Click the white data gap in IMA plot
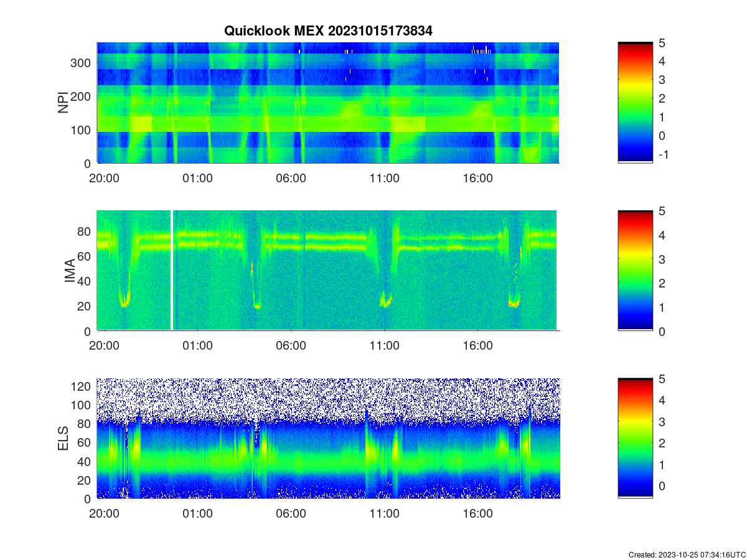 pos(172,270)
